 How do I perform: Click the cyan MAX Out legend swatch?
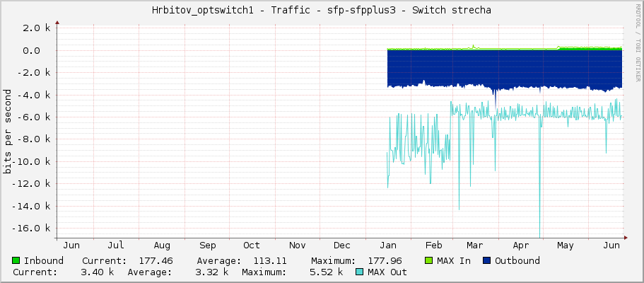(359, 272)
